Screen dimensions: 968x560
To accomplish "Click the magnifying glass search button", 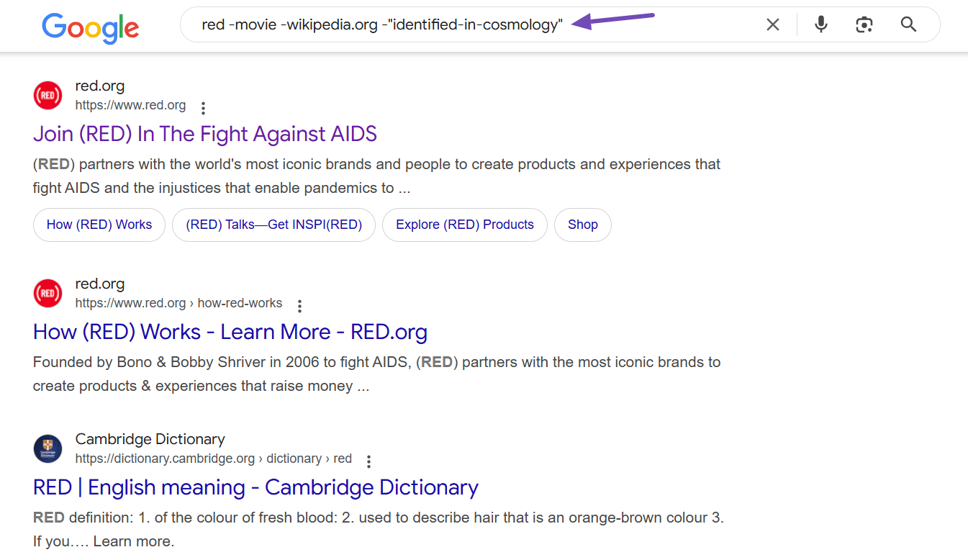I will click(908, 25).
